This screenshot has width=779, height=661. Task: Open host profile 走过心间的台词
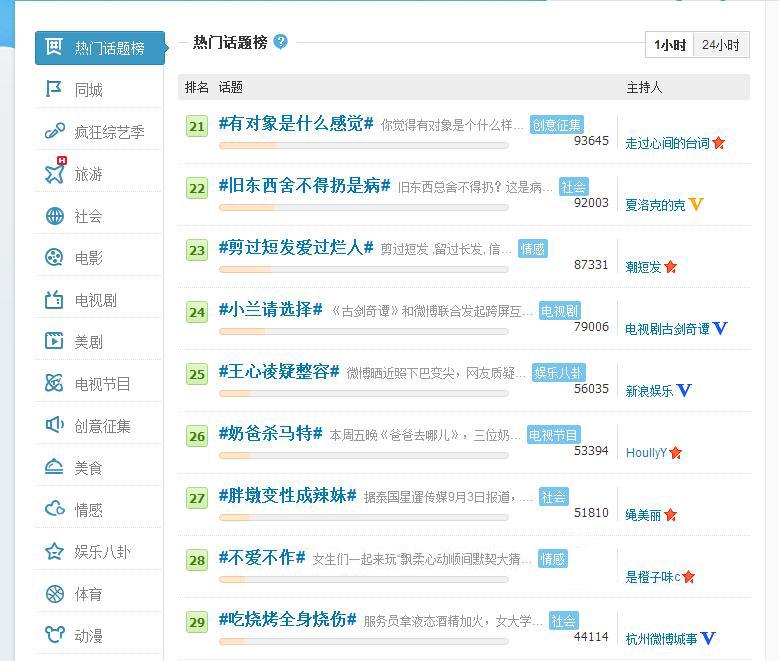point(667,144)
